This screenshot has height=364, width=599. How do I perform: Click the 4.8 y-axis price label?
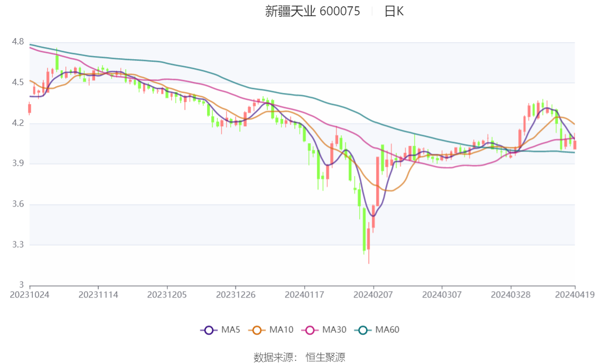point(17,42)
